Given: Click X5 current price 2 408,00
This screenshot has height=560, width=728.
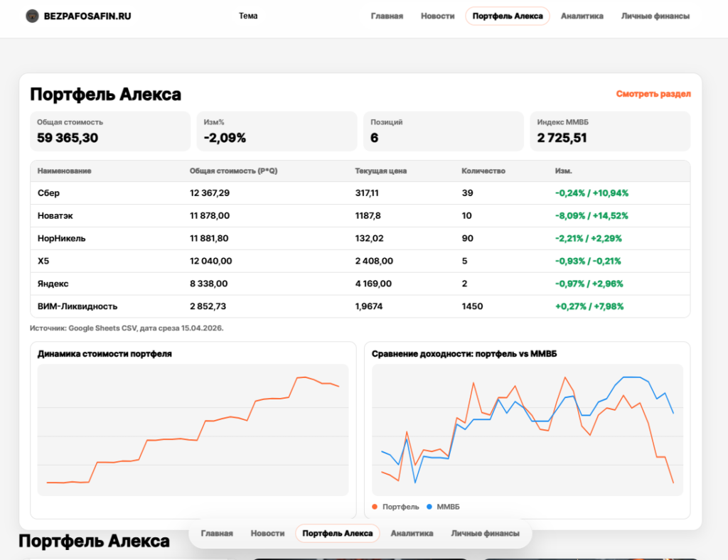Looking at the screenshot, I should [374, 262].
